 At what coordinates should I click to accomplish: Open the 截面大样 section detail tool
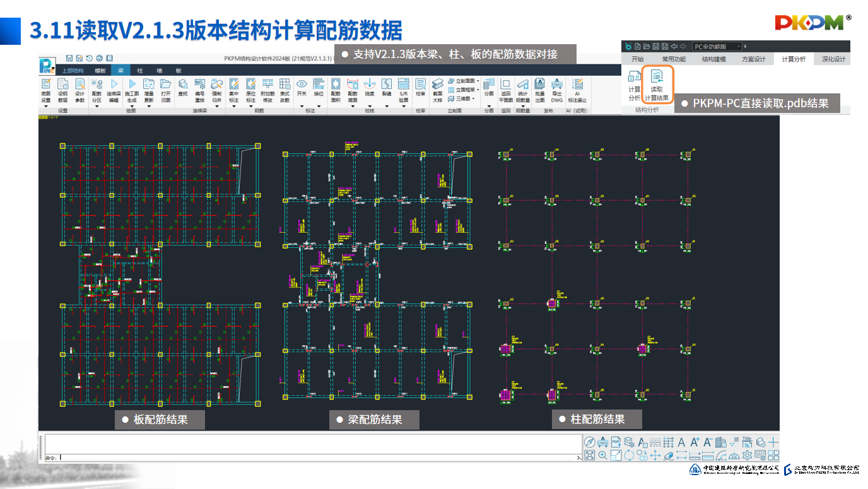438,90
